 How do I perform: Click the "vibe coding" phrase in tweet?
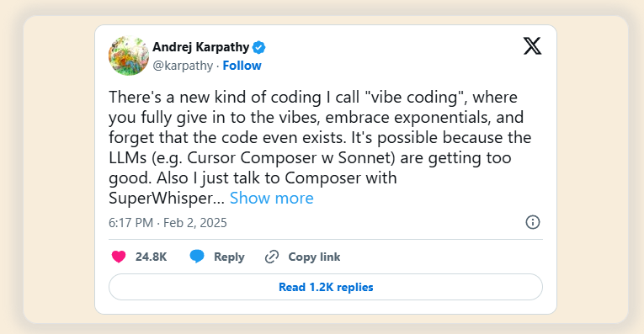pyautogui.click(x=416, y=98)
